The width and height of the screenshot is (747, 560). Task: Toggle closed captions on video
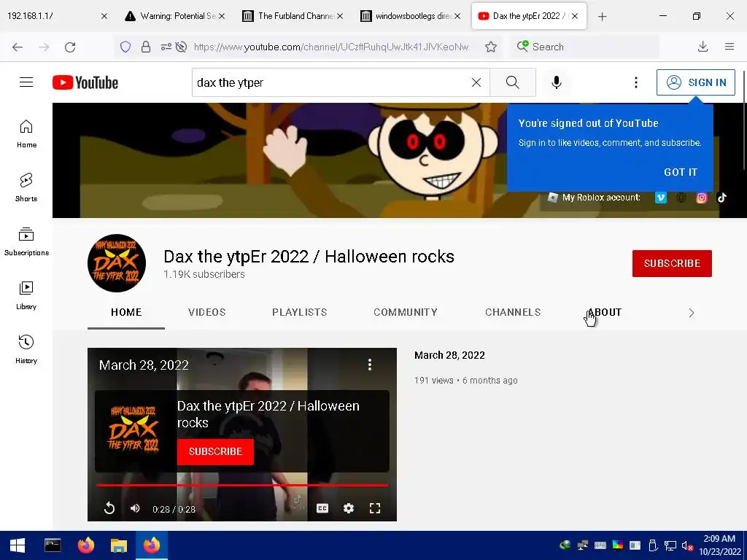point(322,508)
